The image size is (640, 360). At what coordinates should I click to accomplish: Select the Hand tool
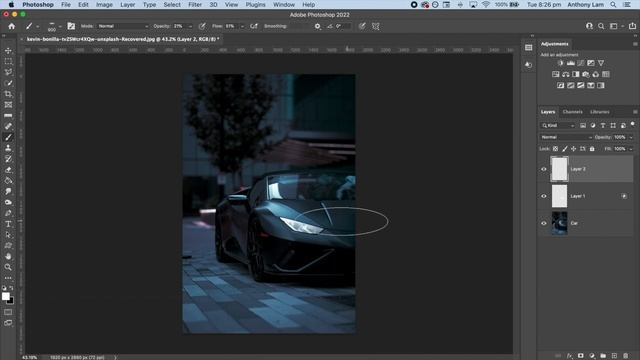click(8, 256)
